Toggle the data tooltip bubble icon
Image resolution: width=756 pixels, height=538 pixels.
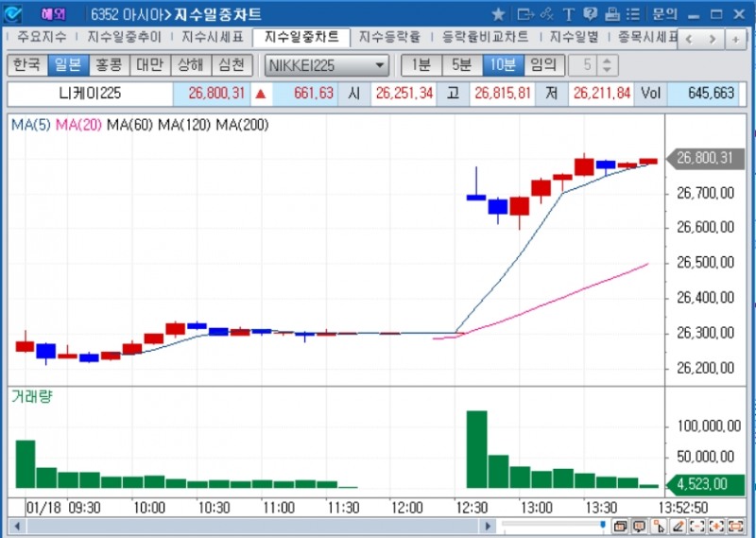[640, 526]
